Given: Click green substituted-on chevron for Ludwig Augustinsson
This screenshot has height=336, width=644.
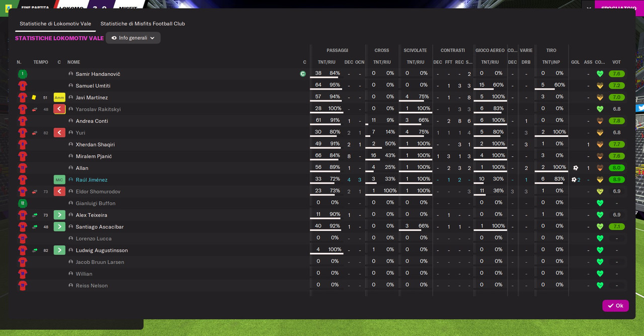Looking at the screenshot, I should click(59, 250).
